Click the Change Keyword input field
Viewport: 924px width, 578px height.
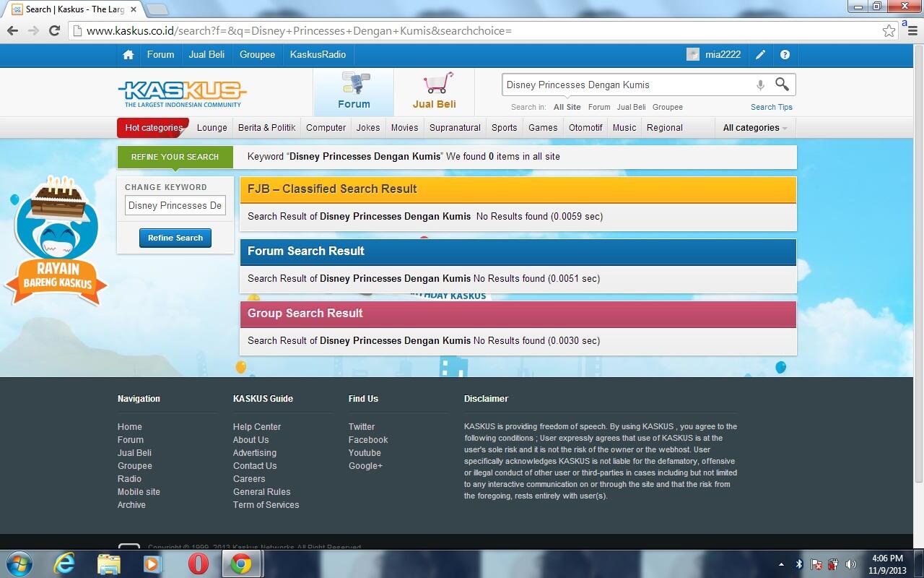(x=175, y=205)
